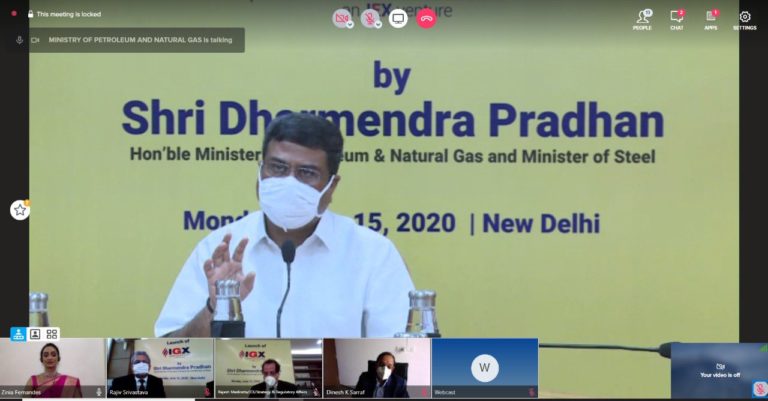
Task: Switch to people view layout
Action: click(x=35, y=334)
